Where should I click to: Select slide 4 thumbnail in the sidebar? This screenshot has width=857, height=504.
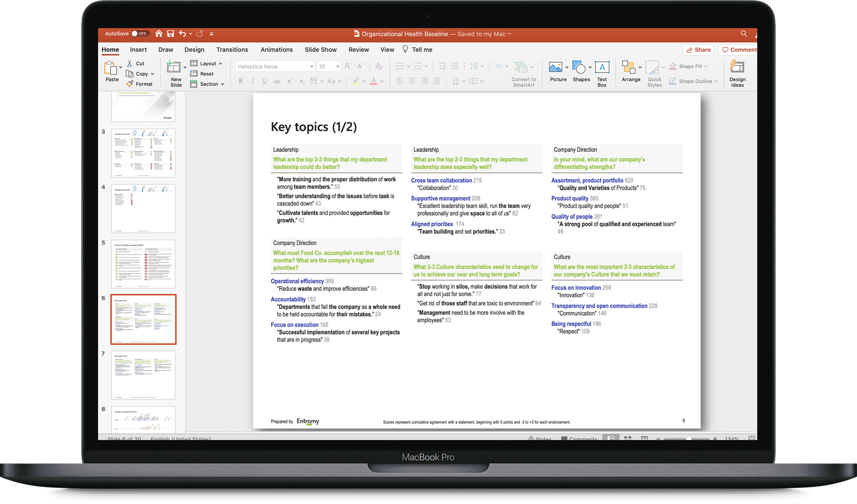coord(143,208)
